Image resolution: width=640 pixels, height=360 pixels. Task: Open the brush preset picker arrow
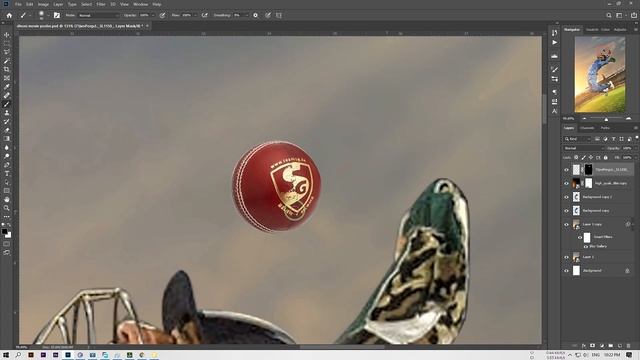point(48,15)
